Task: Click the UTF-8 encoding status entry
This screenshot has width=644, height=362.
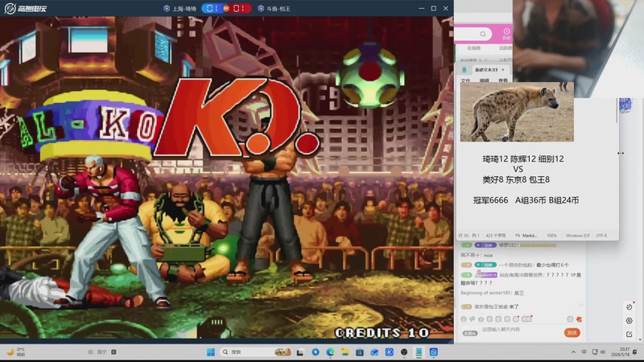Action: (x=601, y=236)
